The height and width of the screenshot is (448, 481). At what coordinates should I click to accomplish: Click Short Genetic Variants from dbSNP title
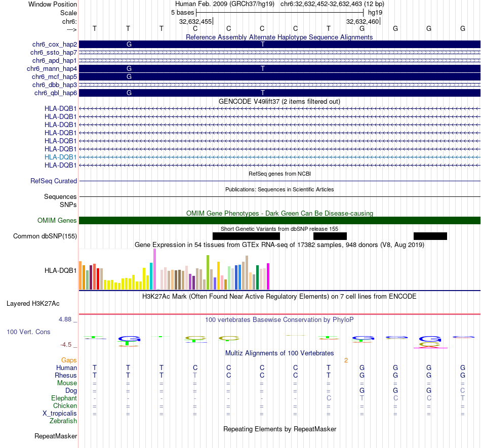(279, 229)
